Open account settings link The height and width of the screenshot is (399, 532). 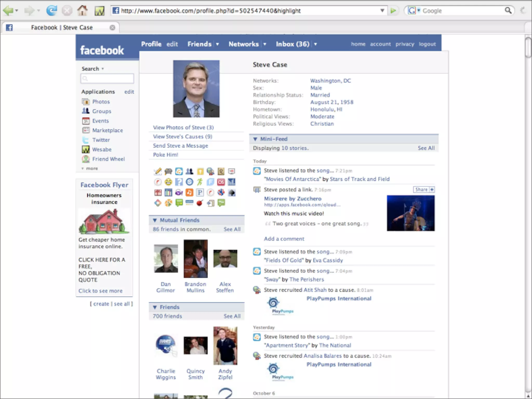pyautogui.click(x=380, y=44)
